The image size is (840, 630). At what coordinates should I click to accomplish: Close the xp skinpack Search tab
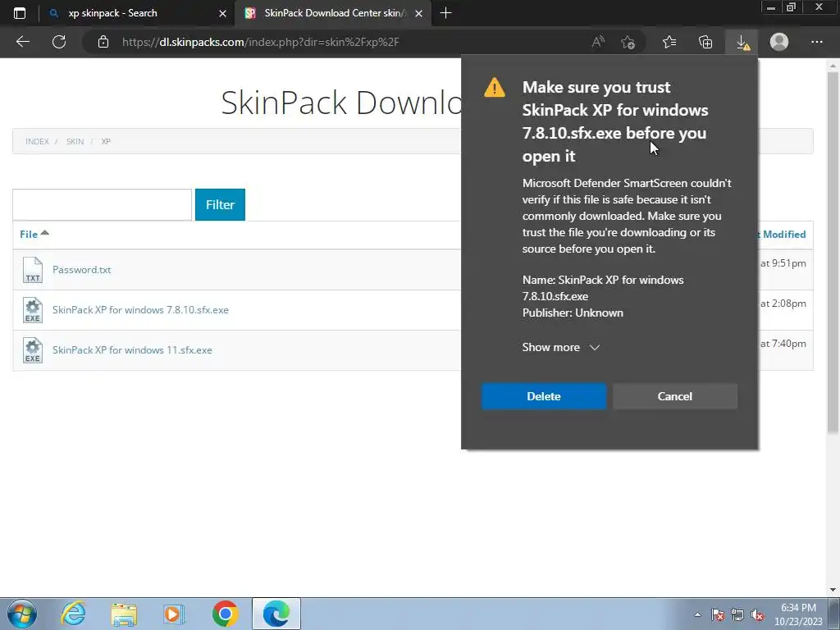pos(222,13)
